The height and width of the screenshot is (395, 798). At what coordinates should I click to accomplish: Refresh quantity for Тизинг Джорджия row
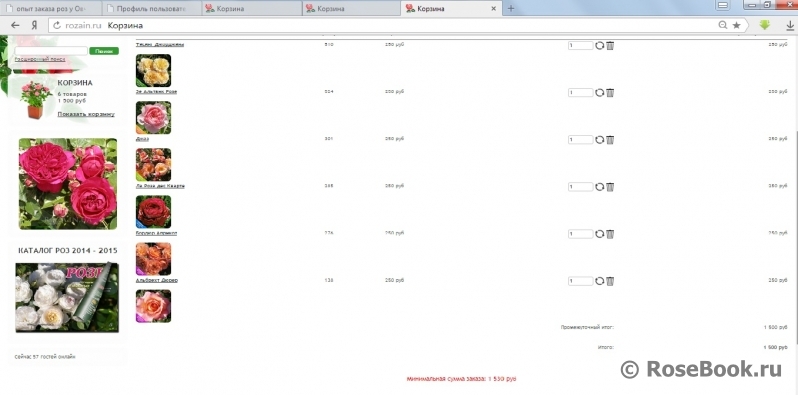tap(600, 45)
